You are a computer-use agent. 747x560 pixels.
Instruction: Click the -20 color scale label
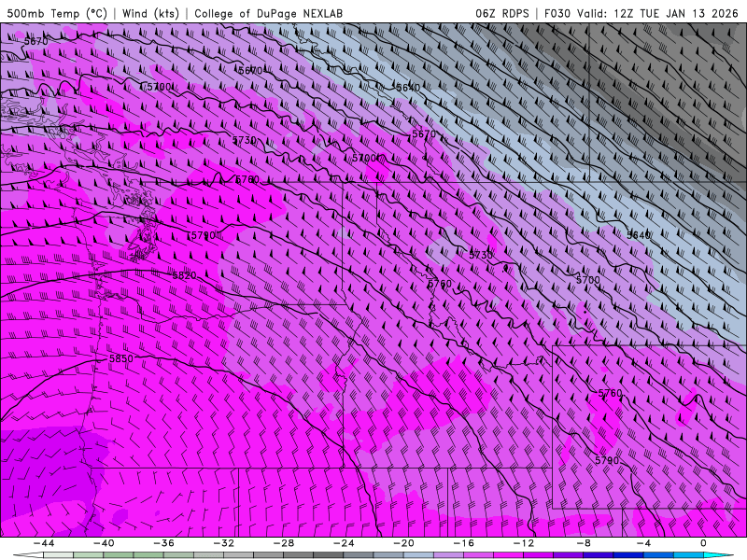click(403, 543)
